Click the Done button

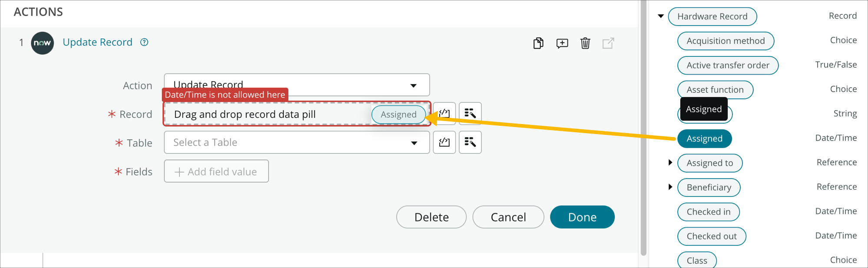582,217
